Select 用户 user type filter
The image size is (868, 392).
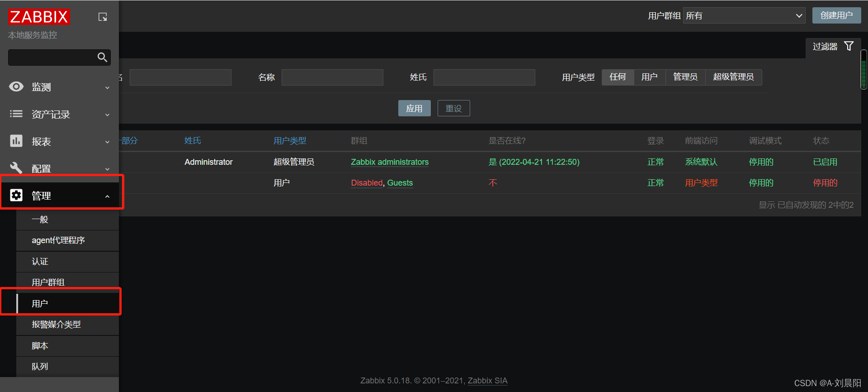click(x=649, y=77)
